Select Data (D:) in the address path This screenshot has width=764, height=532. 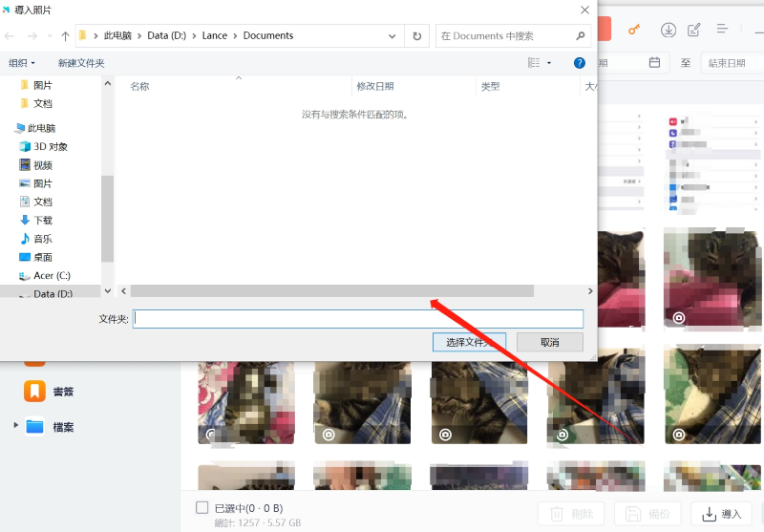[x=166, y=35]
